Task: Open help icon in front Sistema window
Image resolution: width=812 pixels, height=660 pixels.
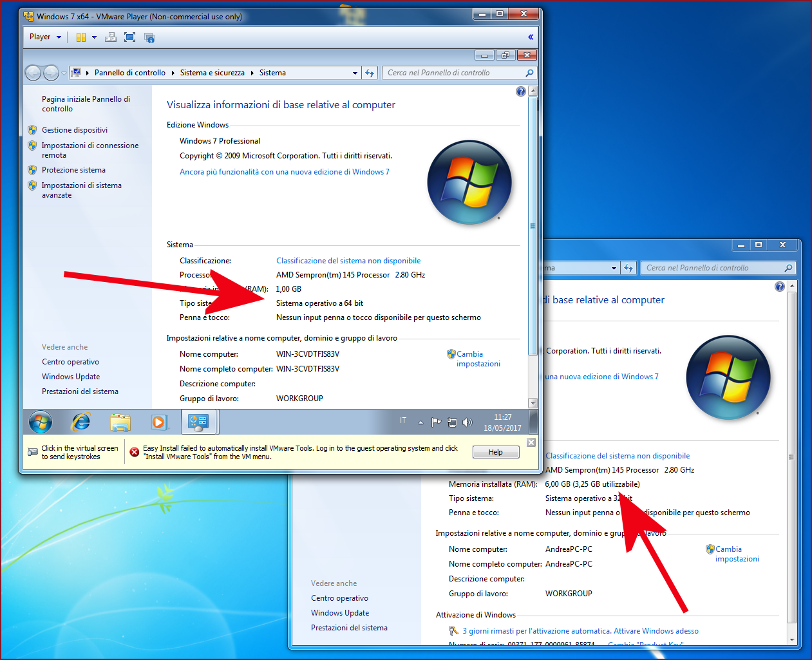Action: (x=521, y=91)
